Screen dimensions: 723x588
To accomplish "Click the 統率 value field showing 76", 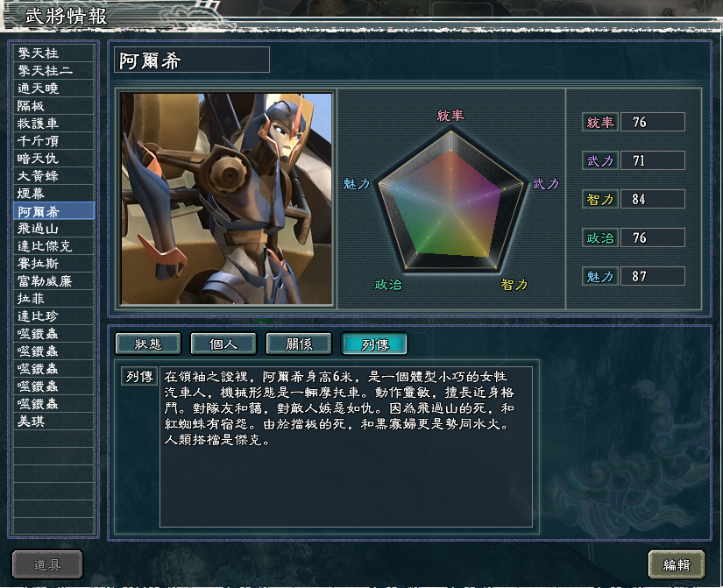I will click(652, 122).
